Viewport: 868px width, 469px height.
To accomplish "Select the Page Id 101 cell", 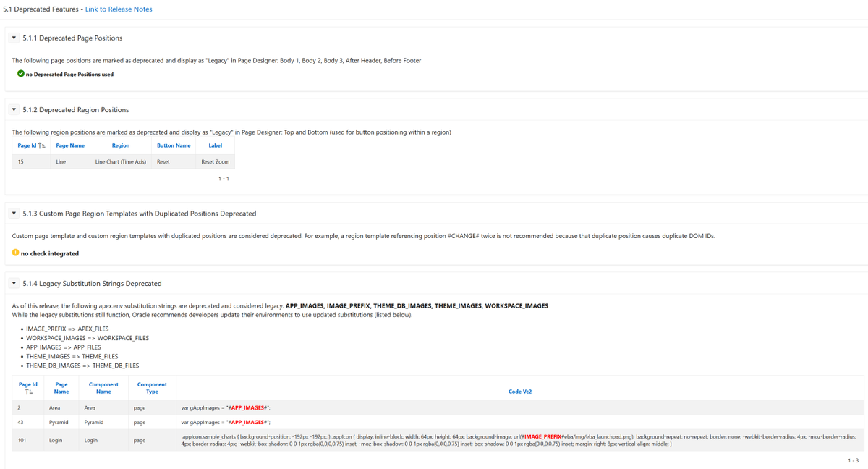I will tap(28, 440).
